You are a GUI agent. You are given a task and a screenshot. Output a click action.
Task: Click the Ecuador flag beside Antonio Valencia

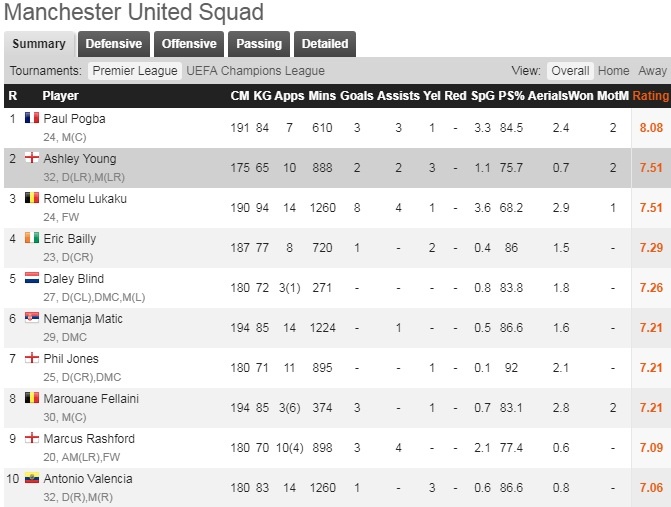(x=31, y=478)
